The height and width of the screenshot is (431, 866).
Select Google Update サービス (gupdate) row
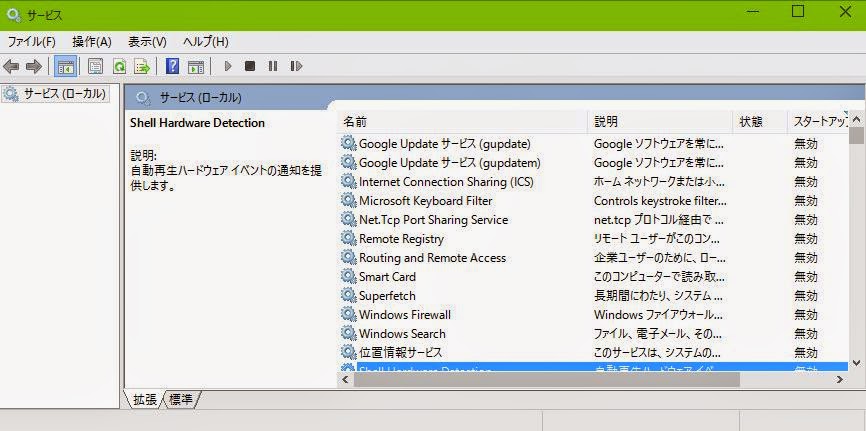pyautogui.click(x=594, y=144)
